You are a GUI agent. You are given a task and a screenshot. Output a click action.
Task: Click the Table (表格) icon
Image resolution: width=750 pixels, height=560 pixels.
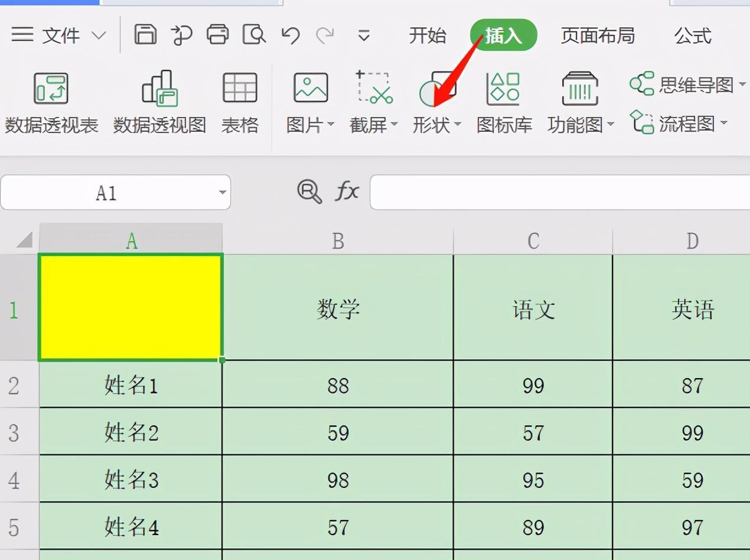click(240, 100)
